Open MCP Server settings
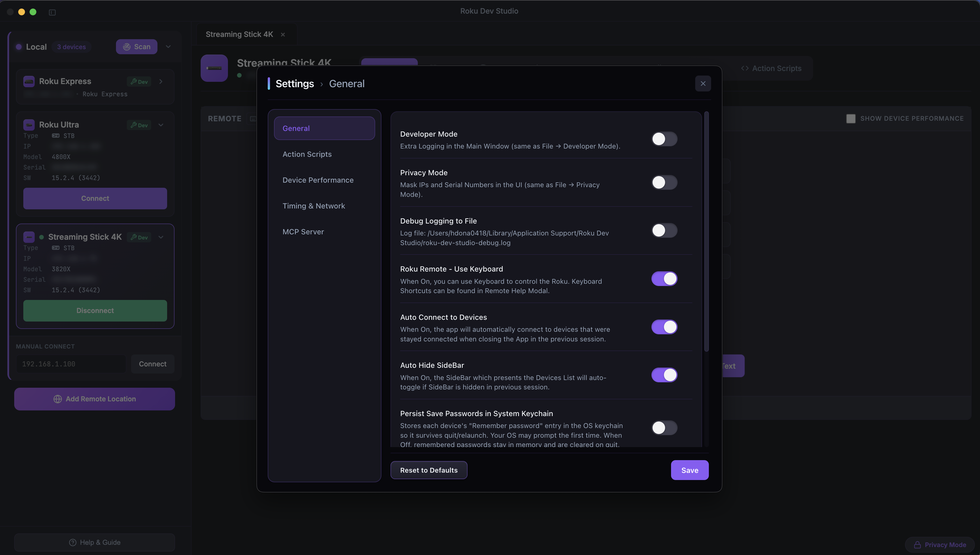 point(325,232)
